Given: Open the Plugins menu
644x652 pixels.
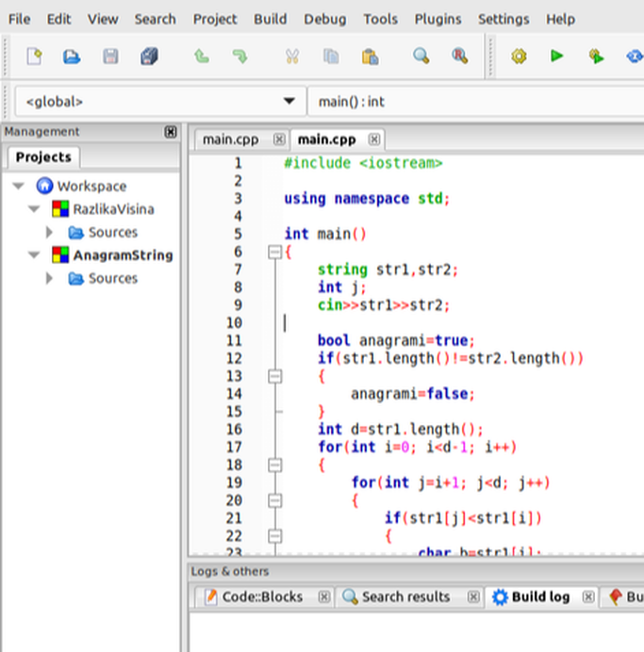Looking at the screenshot, I should pos(438,19).
